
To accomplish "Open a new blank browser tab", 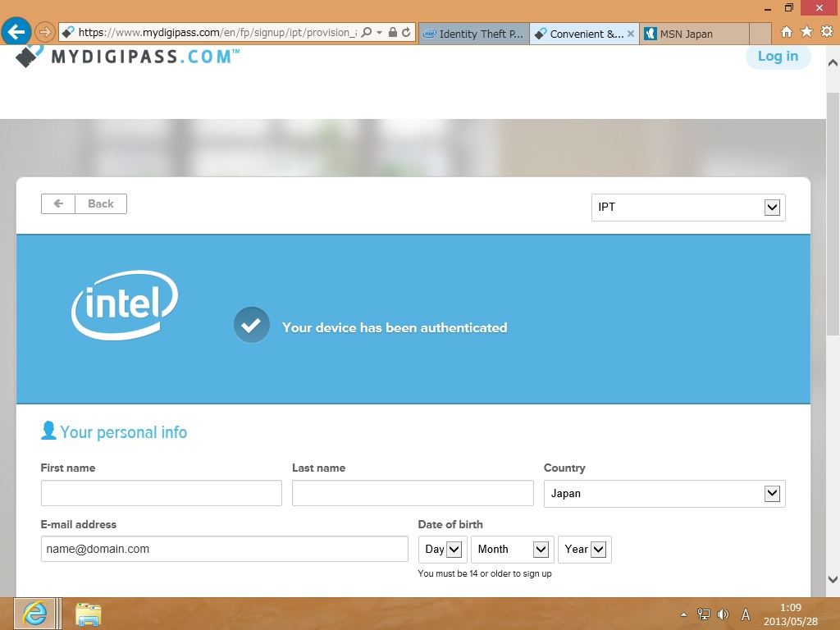I will point(760,34).
